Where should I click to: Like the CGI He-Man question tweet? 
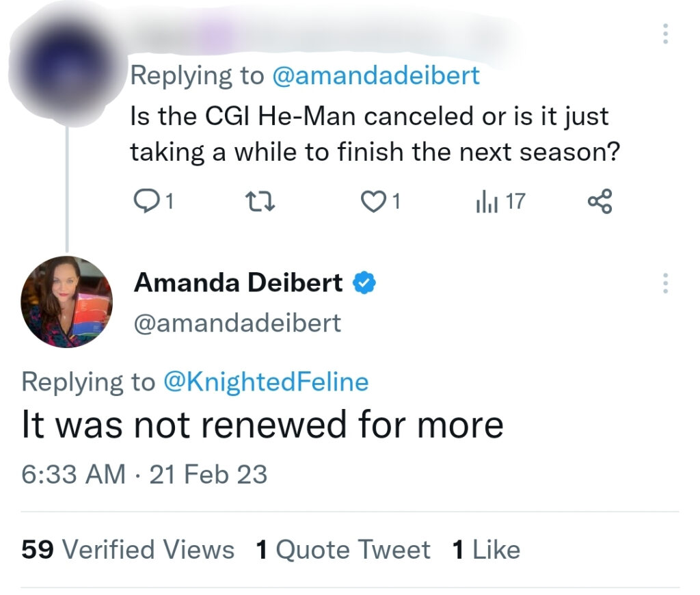(x=373, y=202)
